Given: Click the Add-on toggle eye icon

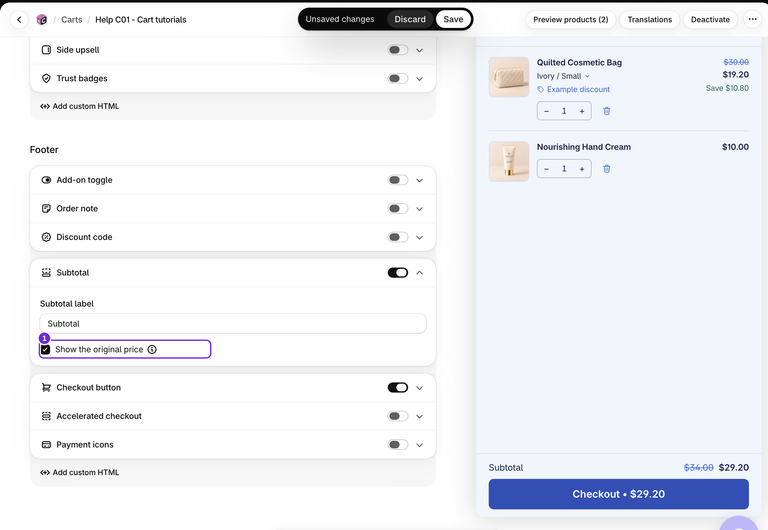Looking at the screenshot, I should [x=46, y=180].
